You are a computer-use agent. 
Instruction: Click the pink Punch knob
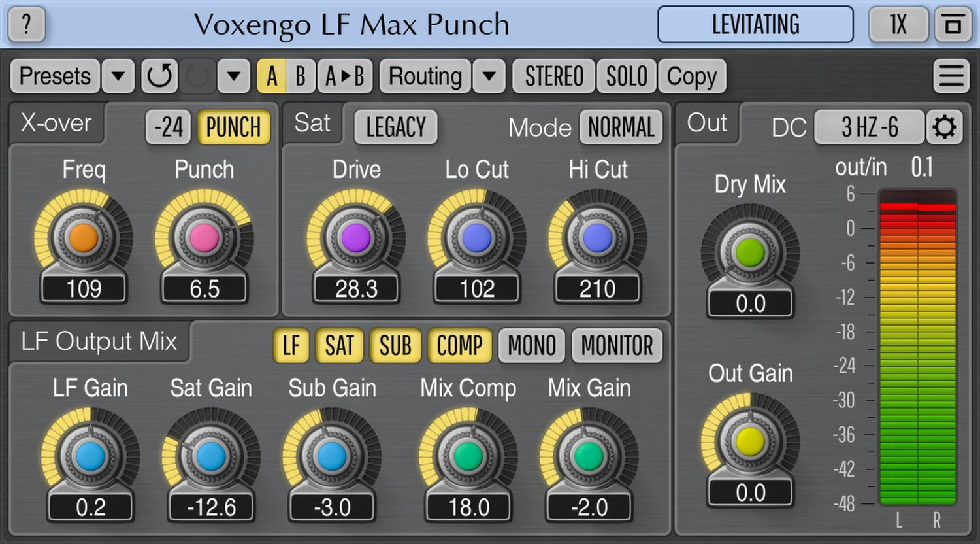point(204,238)
